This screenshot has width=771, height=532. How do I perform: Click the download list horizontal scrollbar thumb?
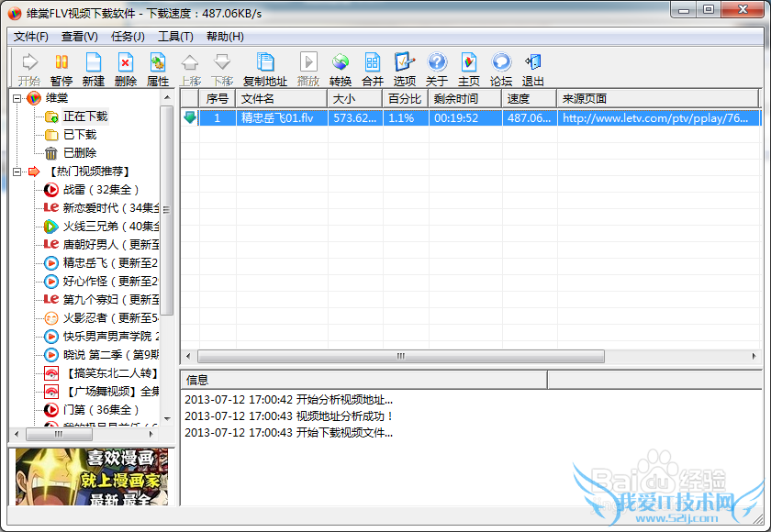(401, 356)
